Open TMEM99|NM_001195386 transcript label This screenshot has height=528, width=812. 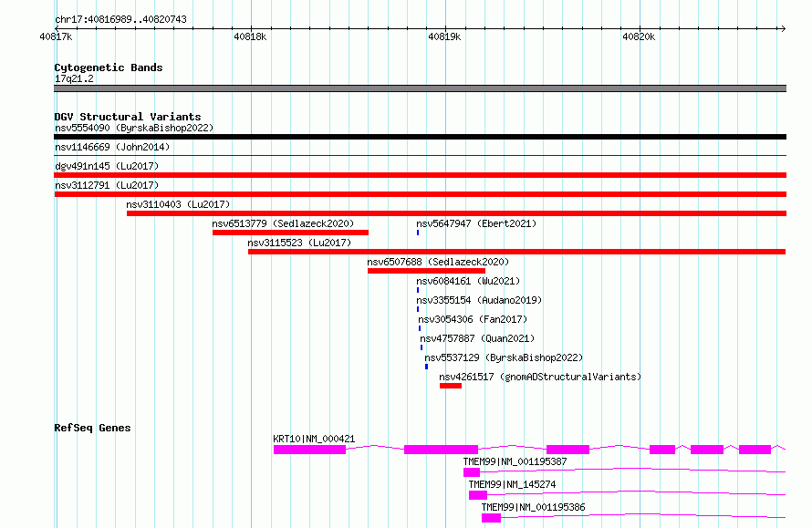pos(534,507)
